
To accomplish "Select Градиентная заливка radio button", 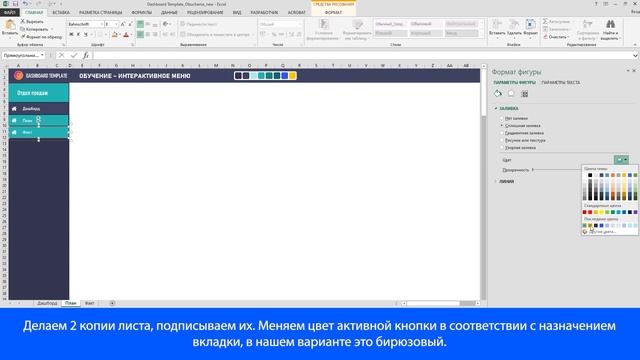I will tap(502, 133).
